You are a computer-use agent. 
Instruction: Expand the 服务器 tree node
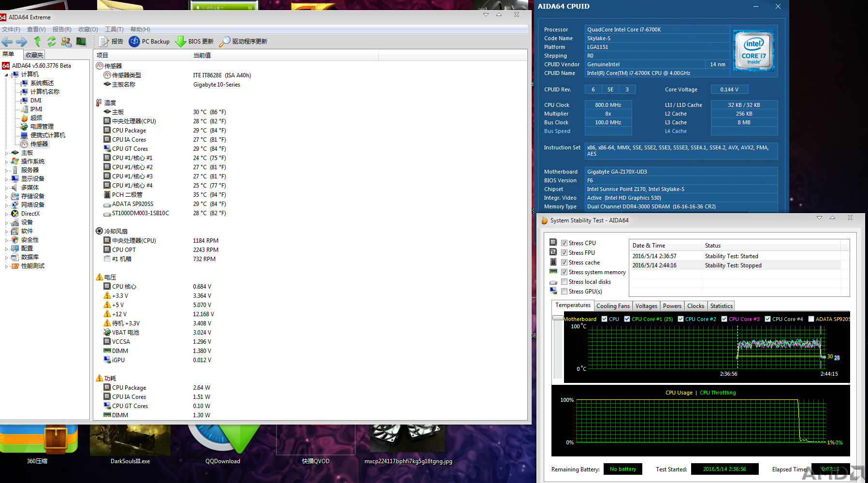click(x=6, y=171)
